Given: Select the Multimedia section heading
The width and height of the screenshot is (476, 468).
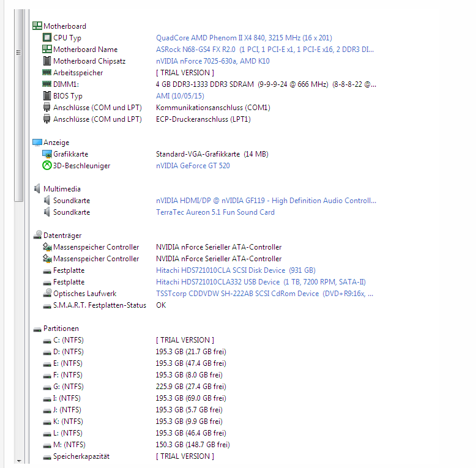Looking at the screenshot, I should point(62,189).
